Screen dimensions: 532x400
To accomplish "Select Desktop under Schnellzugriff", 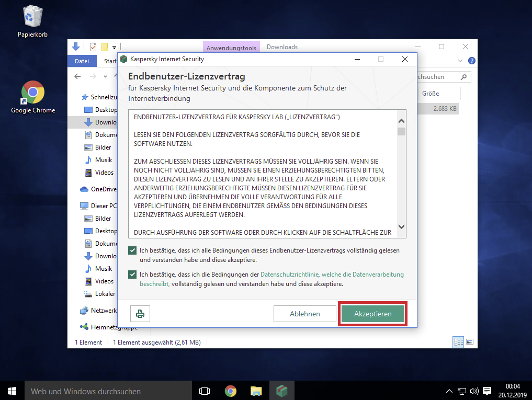I will [x=101, y=110].
